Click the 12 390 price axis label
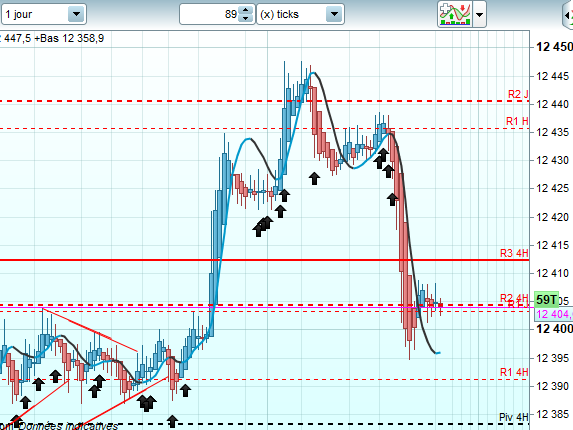 point(553,386)
